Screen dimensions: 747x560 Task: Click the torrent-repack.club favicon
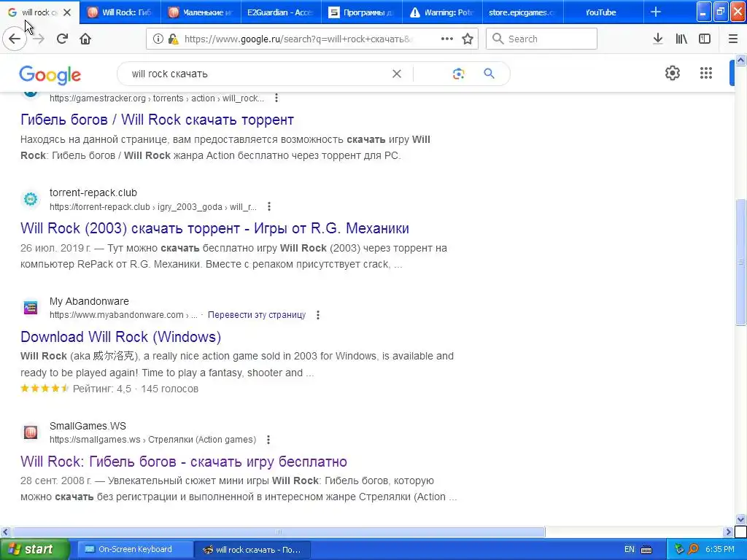tap(31, 199)
